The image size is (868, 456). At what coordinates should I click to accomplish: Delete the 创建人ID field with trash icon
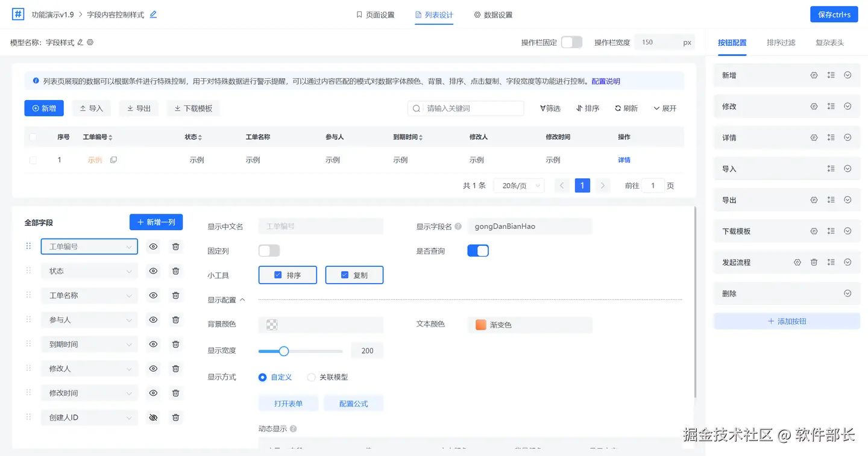(175, 417)
